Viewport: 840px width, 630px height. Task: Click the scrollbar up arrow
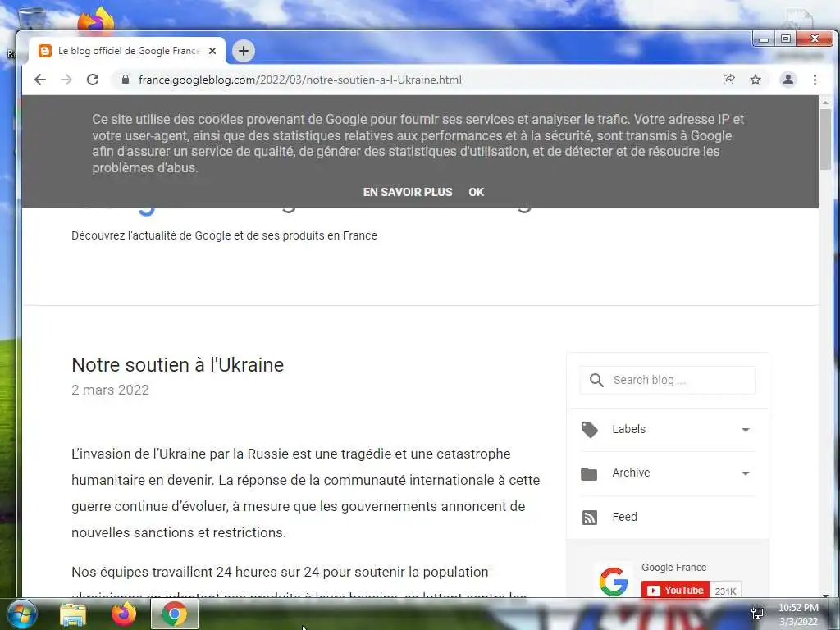point(825,102)
